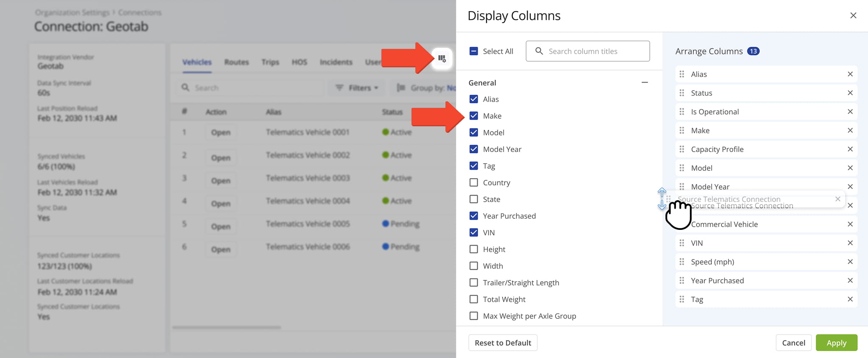Remove Capacity Profile from arranged columns
This screenshot has width=868, height=358.
[850, 149]
